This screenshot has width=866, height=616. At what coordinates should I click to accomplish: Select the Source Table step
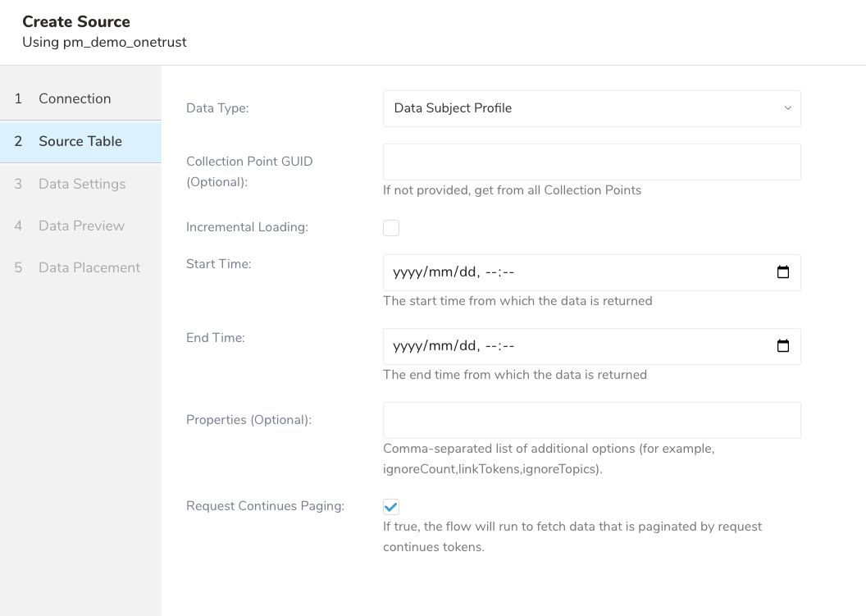pos(80,141)
